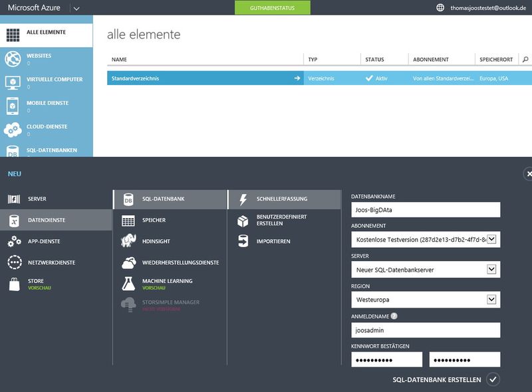Click the SQL-Datenbanken sidebar database icon

click(13, 151)
